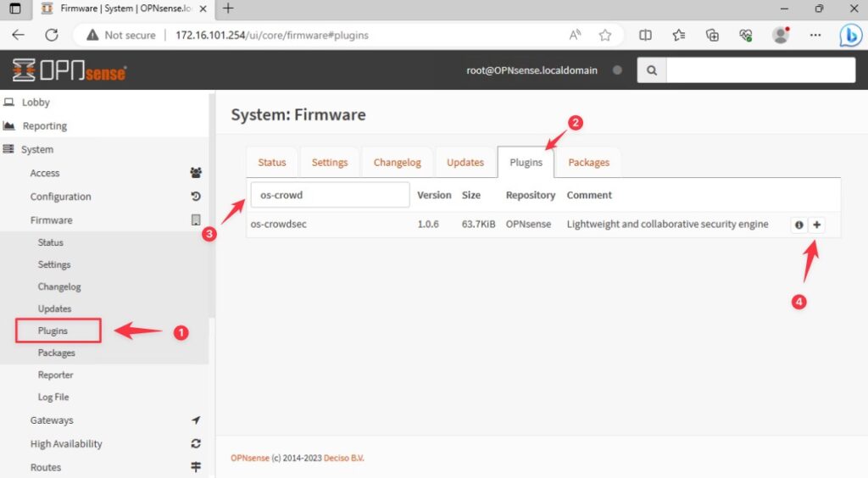Open the tab actions menu icon
Image resolution: width=868 pixels, height=478 pixels.
[15, 8]
